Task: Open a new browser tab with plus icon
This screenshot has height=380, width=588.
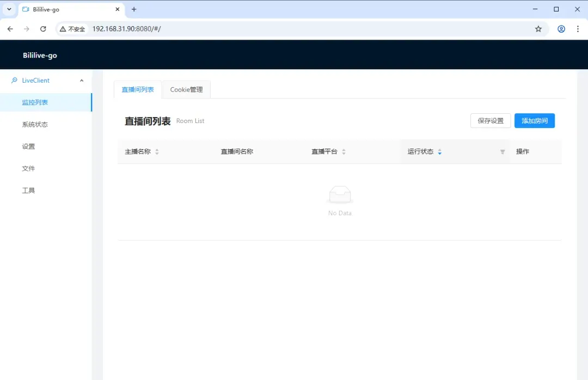Action: (x=134, y=9)
